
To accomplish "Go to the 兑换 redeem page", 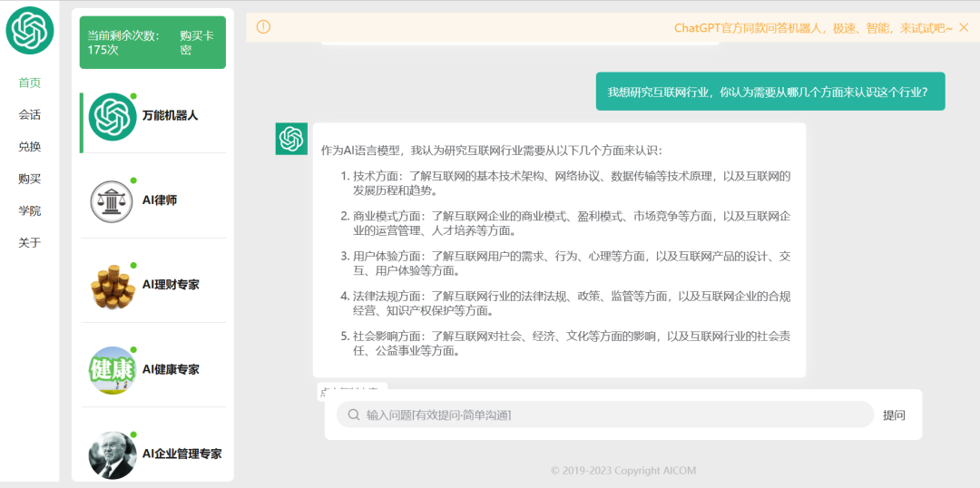I will click(29, 147).
